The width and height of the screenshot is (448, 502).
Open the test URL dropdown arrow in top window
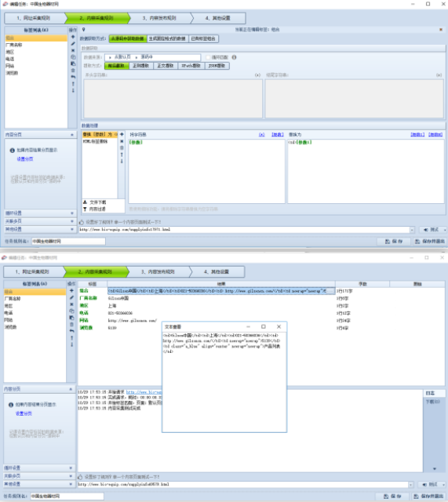(x=412, y=230)
